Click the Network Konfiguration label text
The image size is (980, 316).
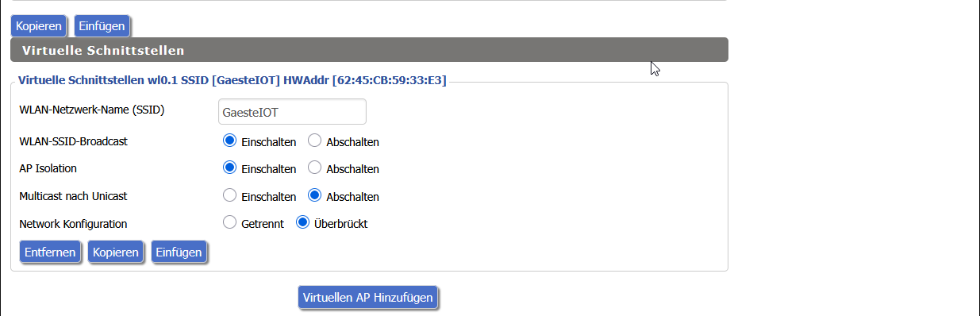(73, 224)
